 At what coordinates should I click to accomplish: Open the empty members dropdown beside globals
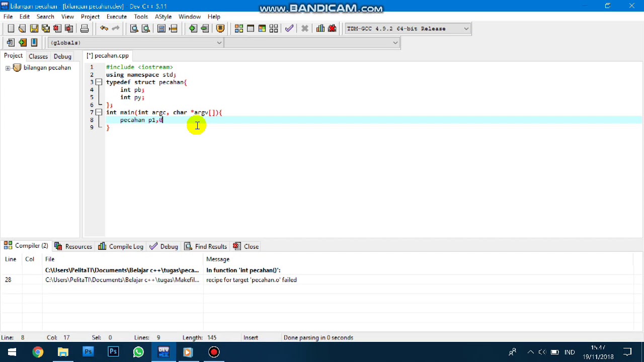(312, 43)
